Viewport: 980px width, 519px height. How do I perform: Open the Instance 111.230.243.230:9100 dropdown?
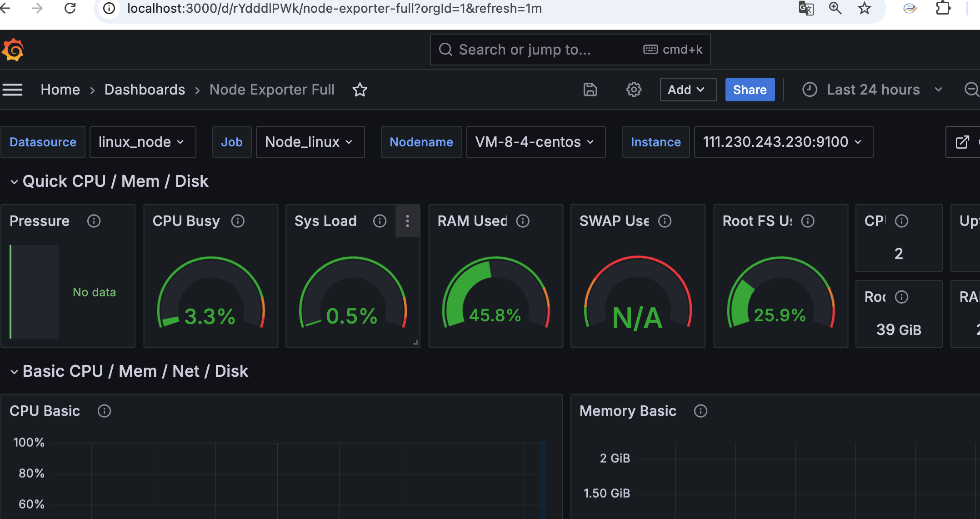pos(783,142)
